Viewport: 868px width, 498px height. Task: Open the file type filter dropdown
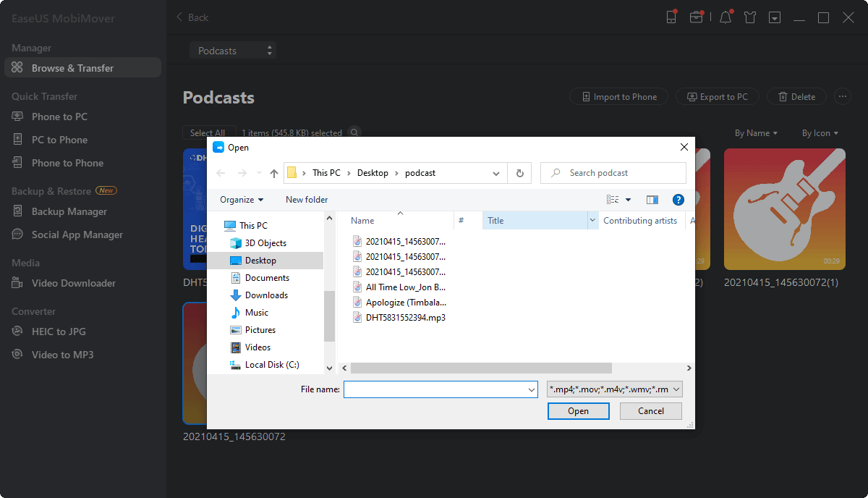coord(615,389)
